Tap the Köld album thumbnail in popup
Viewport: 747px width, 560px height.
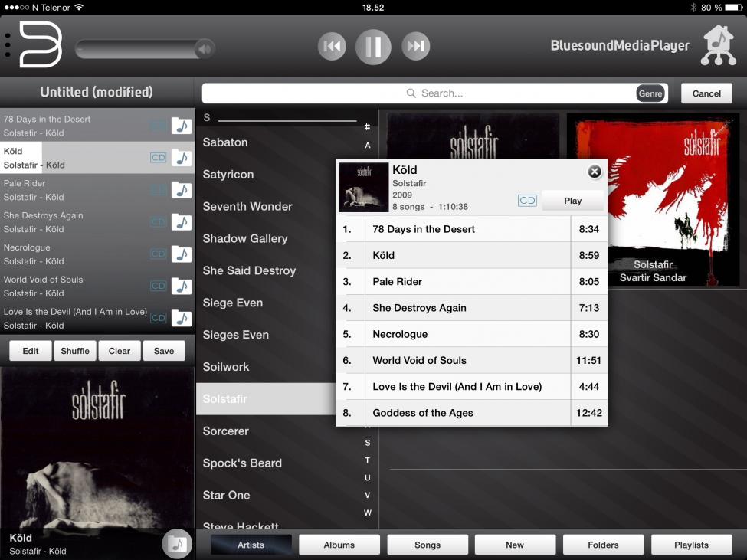(363, 187)
